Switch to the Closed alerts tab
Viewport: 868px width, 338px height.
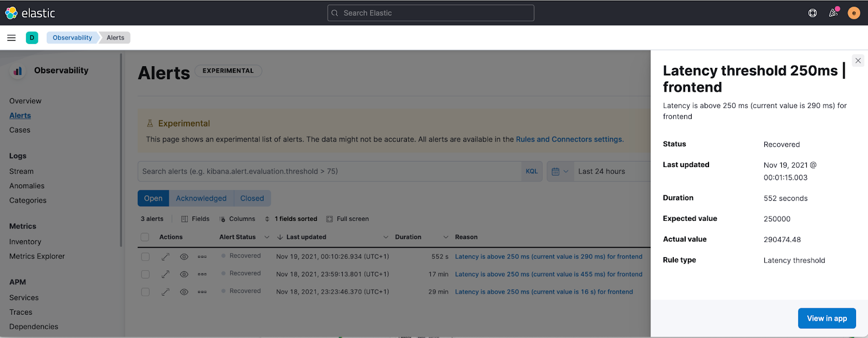[x=252, y=199]
